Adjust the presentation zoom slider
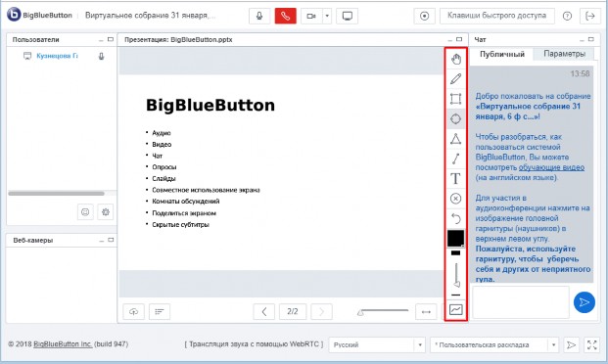The width and height of the screenshot is (608, 364). (x=383, y=311)
